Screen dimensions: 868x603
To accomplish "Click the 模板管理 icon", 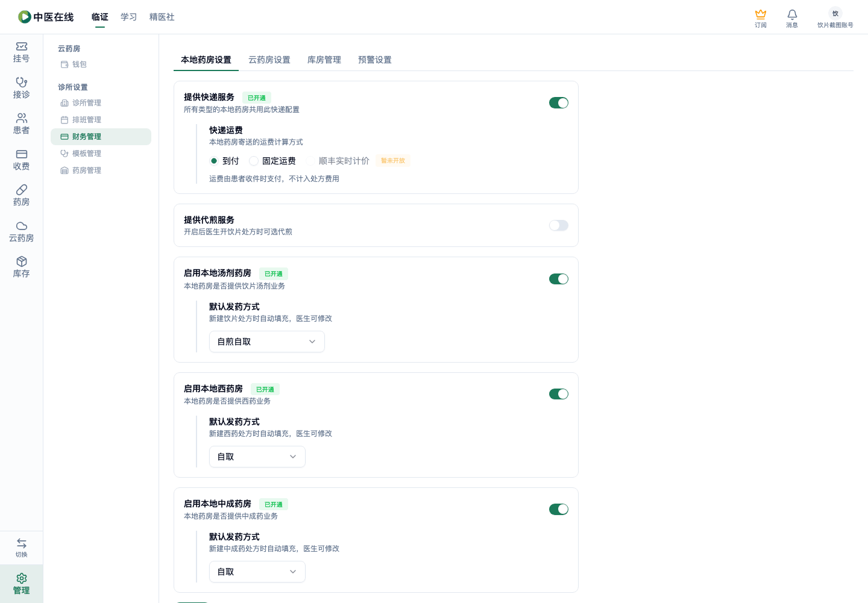I will tap(64, 154).
